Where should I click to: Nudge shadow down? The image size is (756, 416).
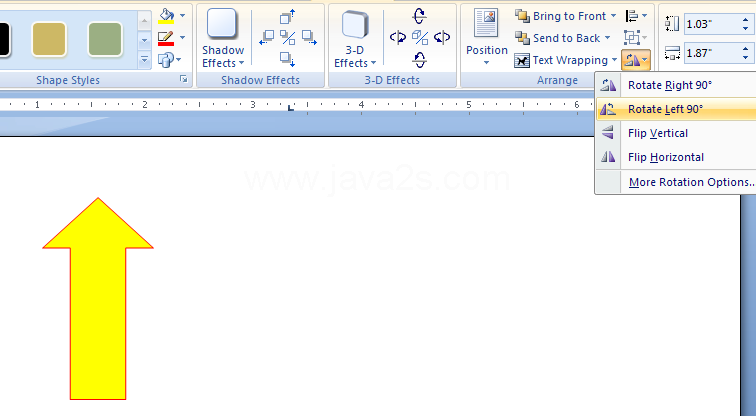pyautogui.click(x=288, y=59)
